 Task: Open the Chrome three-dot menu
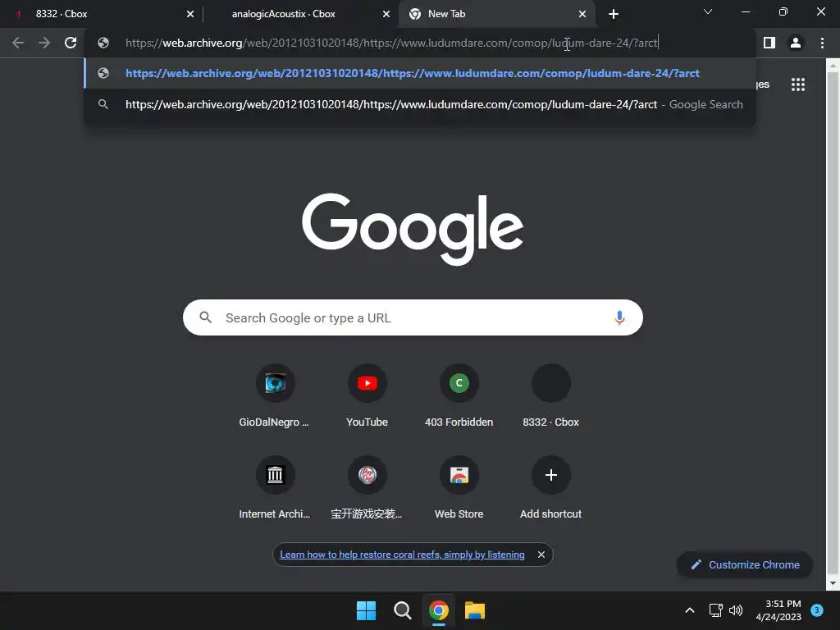click(822, 43)
